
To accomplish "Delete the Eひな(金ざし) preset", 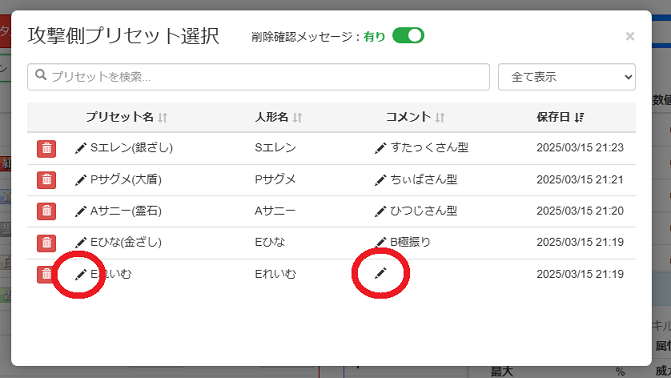I will tap(46, 243).
